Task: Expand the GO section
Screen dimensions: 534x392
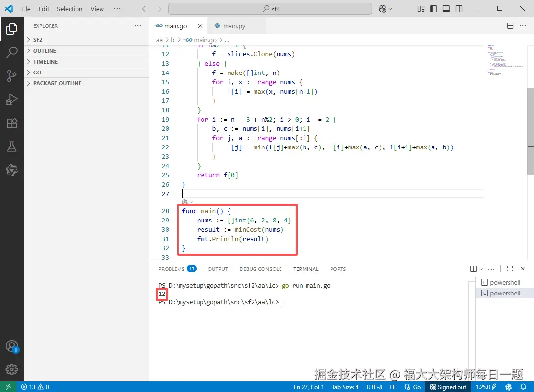Action: coord(86,73)
